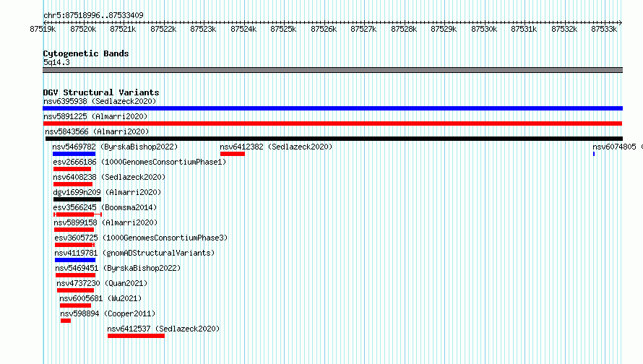
Task: Click the red nsv5899158 variant bar
Action: tap(74, 230)
